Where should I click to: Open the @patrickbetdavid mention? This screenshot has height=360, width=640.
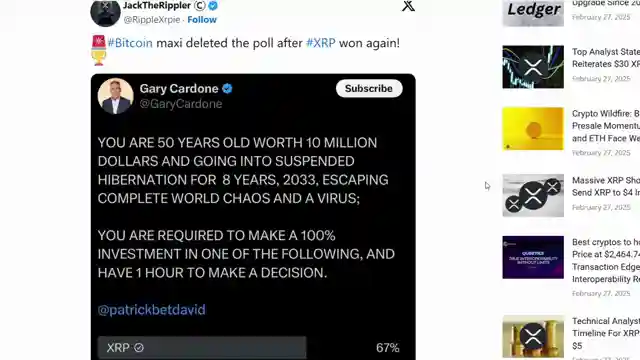[151, 310]
